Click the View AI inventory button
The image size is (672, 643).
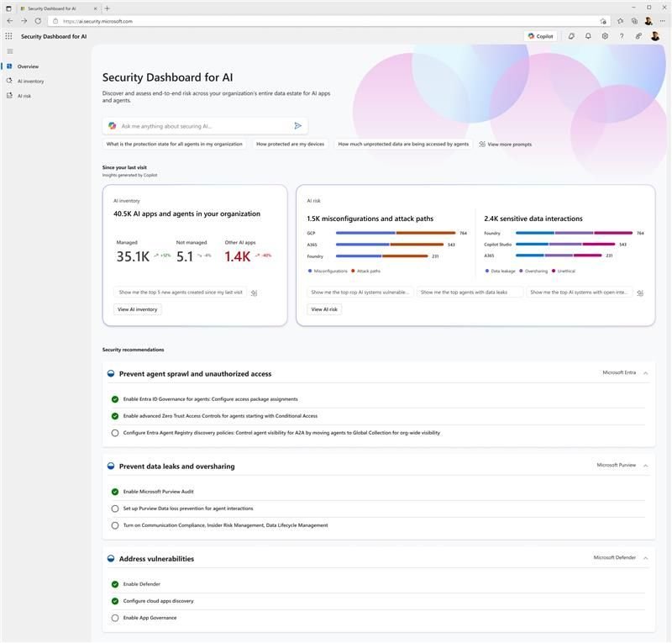point(138,309)
